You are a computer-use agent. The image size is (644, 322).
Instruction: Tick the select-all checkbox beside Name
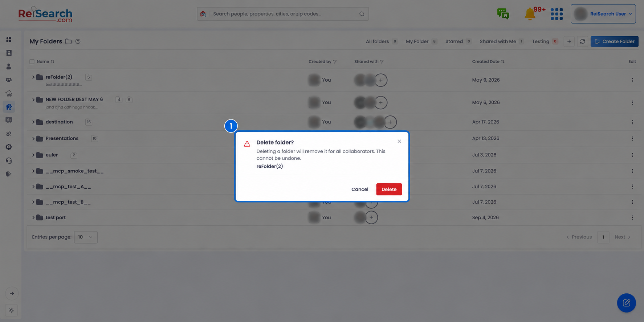[x=32, y=62]
